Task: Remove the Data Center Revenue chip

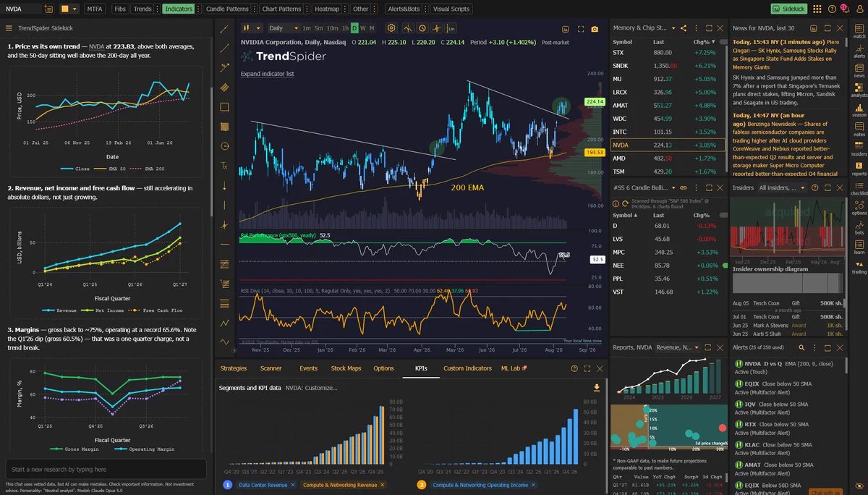Action: (293, 485)
